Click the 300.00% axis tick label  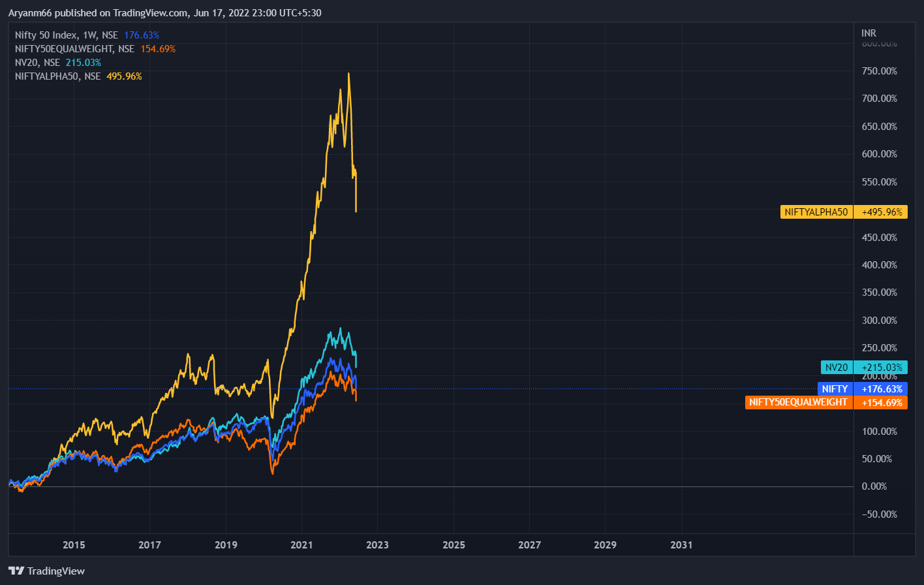880,321
